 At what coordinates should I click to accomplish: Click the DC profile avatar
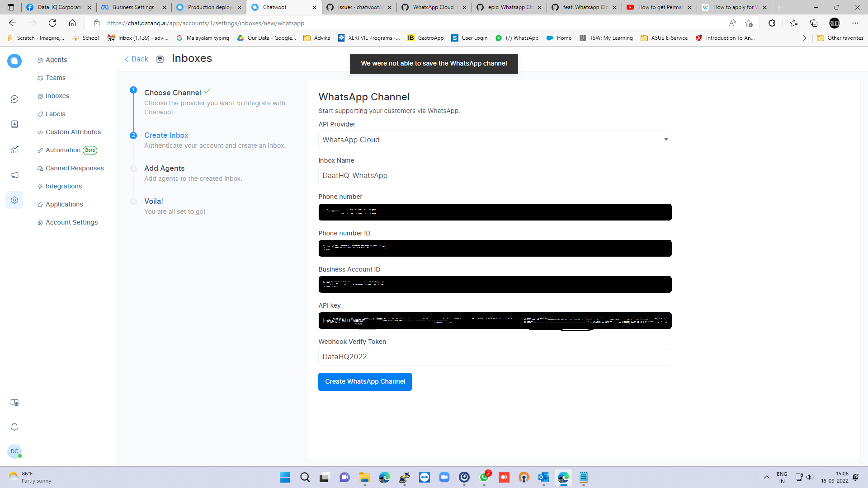pos(14,451)
